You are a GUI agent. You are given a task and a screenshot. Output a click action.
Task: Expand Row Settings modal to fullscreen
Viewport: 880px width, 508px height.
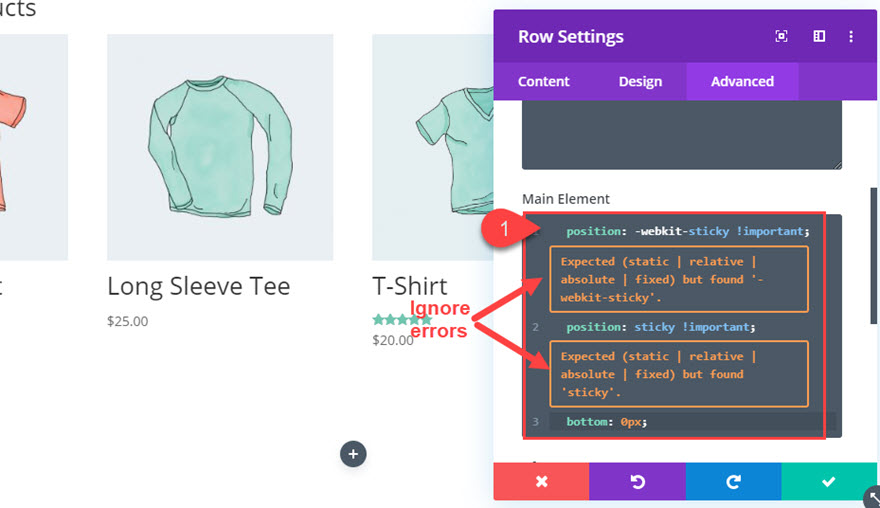(781, 36)
